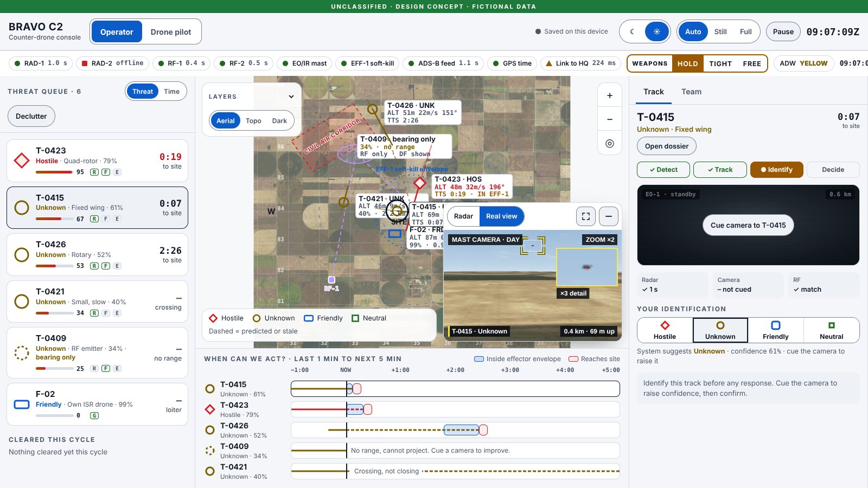The height and width of the screenshot is (488, 868).
Task: Switch map layer to Dark
Action: coord(279,121)
